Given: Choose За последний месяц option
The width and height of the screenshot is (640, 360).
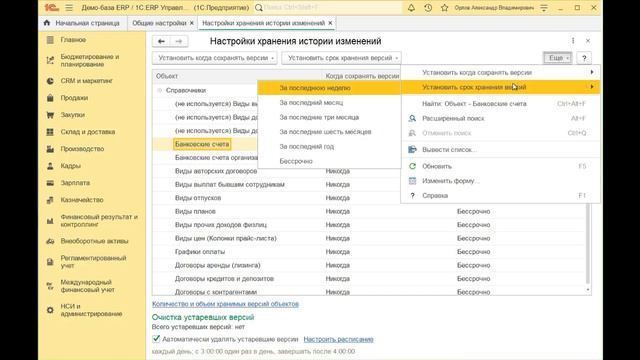Looking at the screenshot, I should pyautogui.click(x=329, y=102).
